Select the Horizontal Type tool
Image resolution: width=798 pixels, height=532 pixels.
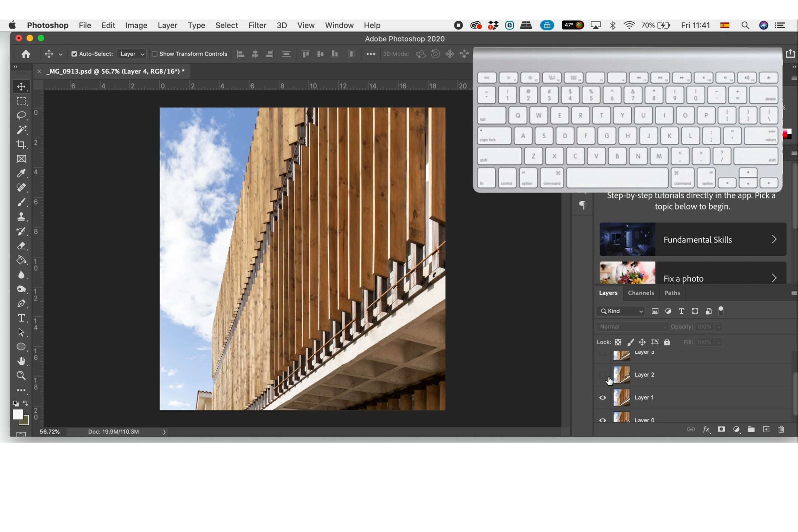coord(21,318)
